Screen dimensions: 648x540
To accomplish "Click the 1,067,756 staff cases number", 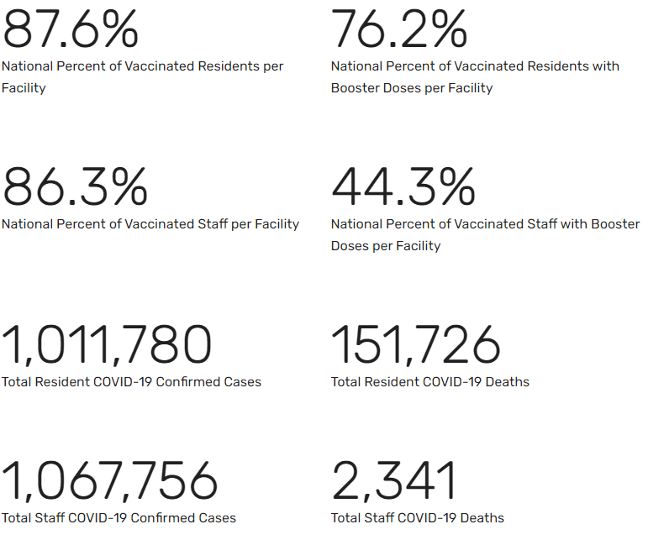I will click(110, 481).
